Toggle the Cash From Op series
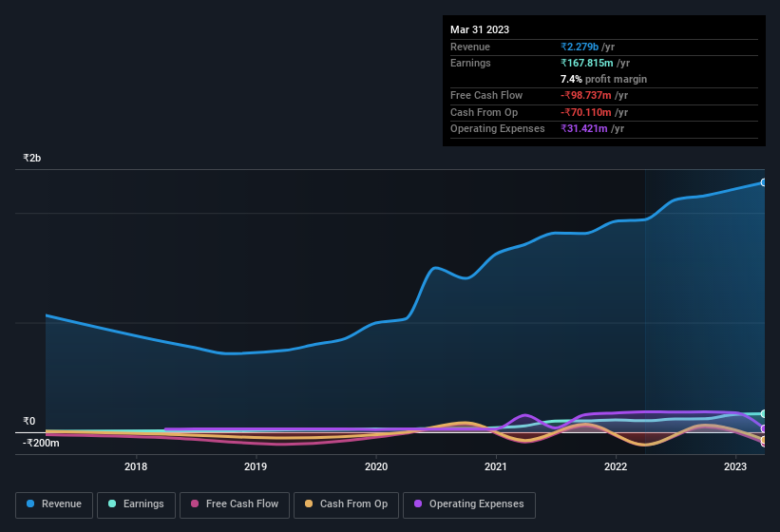Screen dimensions: 780x532 coord(346,504)
